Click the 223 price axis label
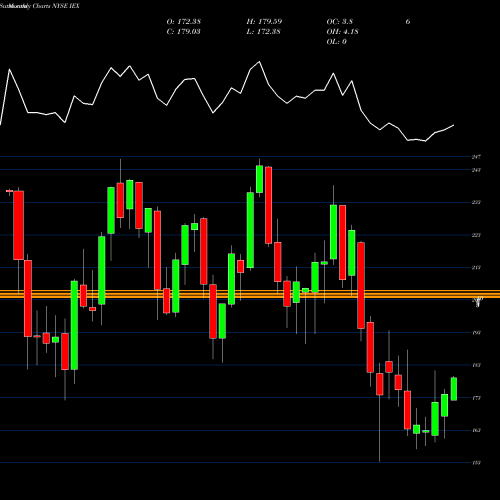The height and width of the screenshot is (500, 500). (x=476, y=235)
